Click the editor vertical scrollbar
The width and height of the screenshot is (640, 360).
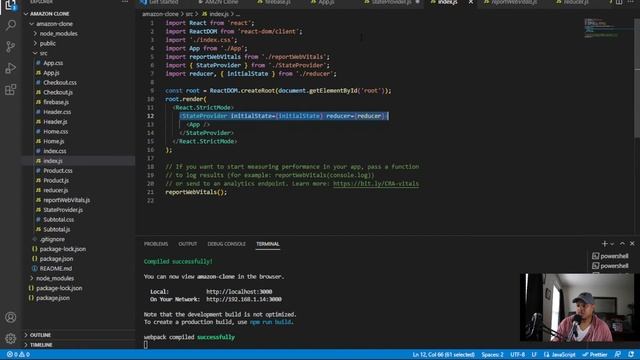click(x=637, y=78)
